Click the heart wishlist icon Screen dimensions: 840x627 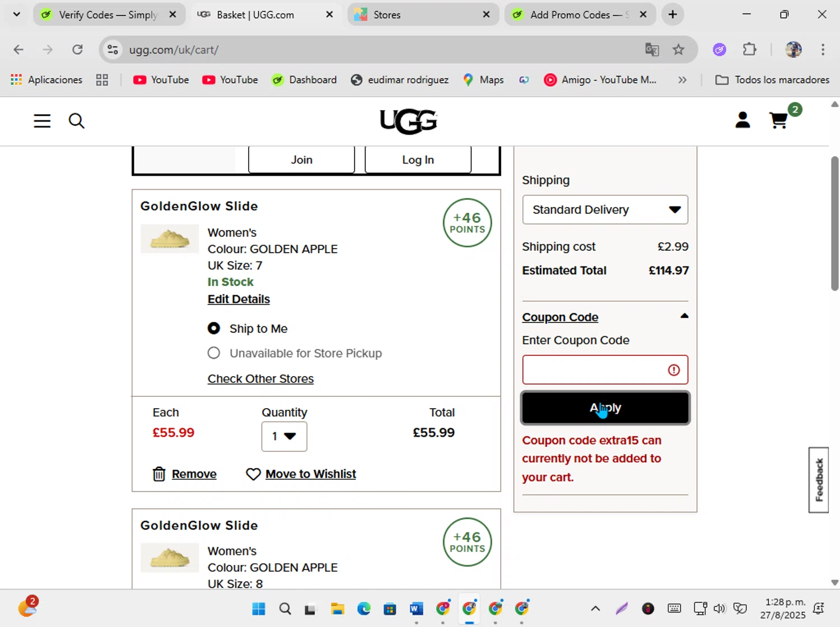(x=253, y=474)
